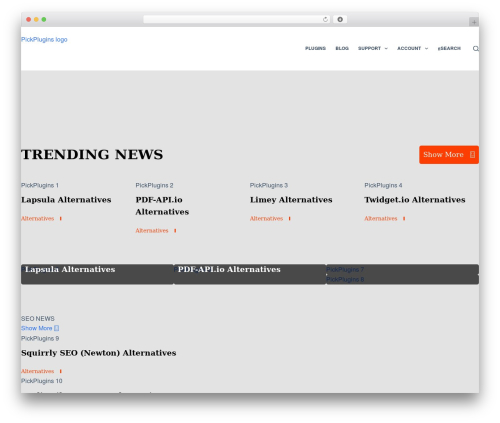Open the Blog menu item
Viewport: 500px width, 423px height.
[342, 49]
